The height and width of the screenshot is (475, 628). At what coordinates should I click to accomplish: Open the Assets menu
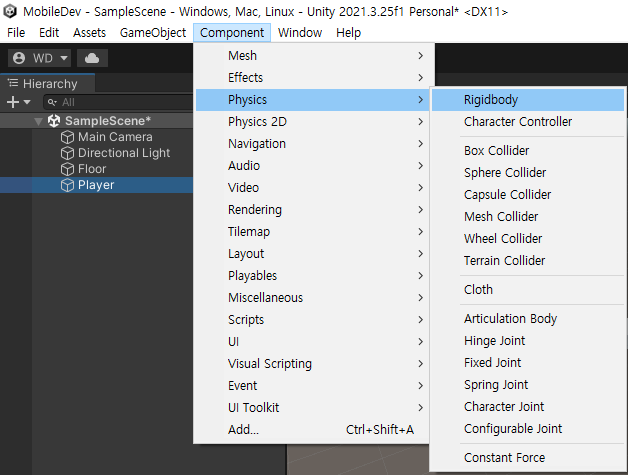[x=89, y=32]
